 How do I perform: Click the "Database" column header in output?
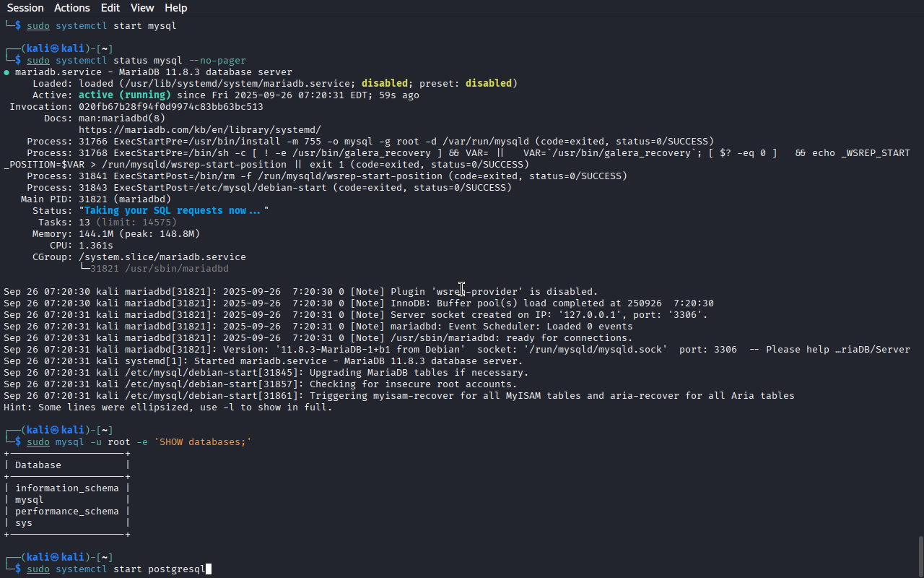tap(38, 465)
